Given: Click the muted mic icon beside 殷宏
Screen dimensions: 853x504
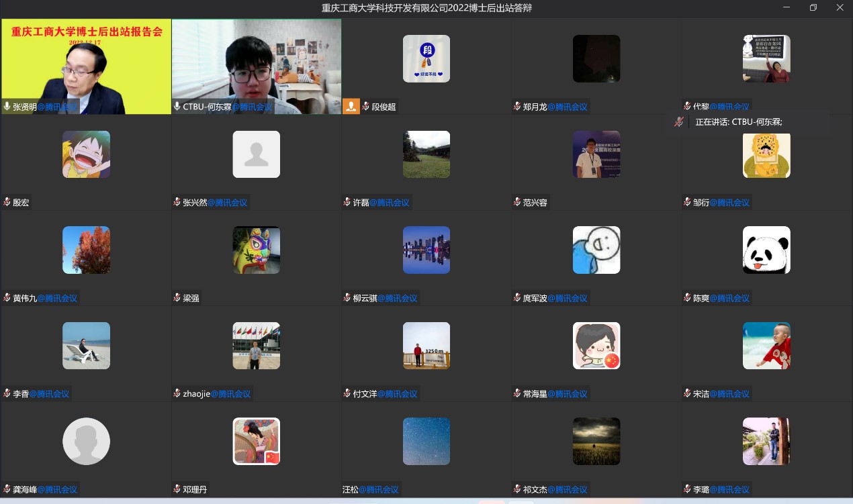Looking at the screenshot, I should pyautogui.click(x=7, y=202).
